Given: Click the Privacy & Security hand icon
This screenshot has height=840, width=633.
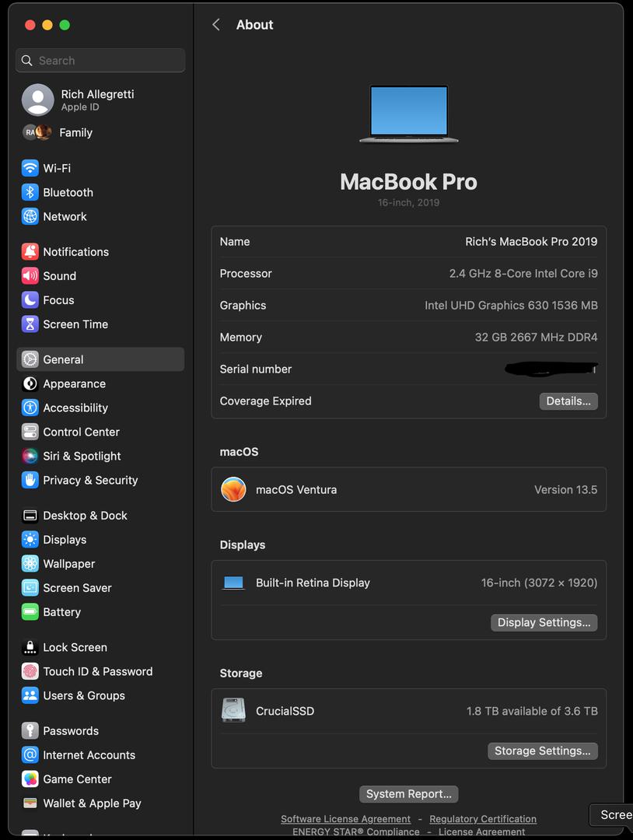Looking at the screenshot, I should pyautogui.click(x=30, y=480).
